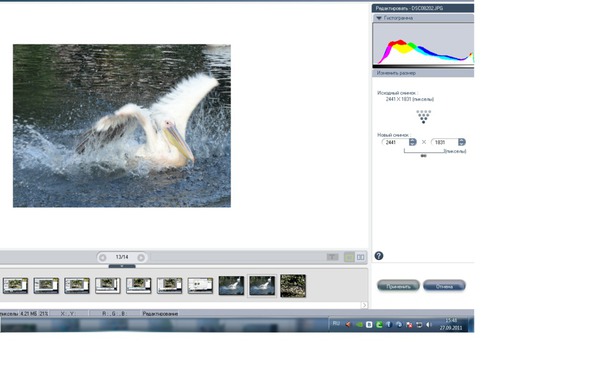Toggle aspect ratio lock chain icon
This screenshot has width=600, height=375.
pyautogui.click(x=423, y=156)
